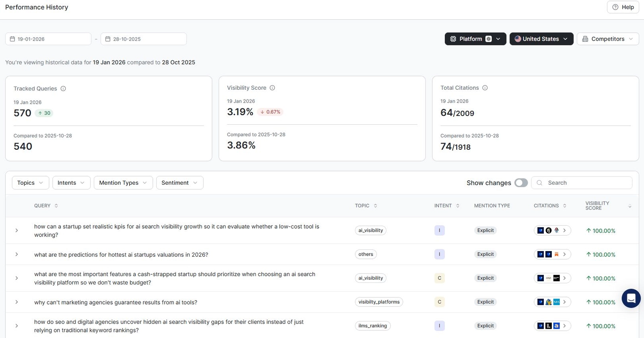Click the Help button

pyautogui.click(x=623, y=7)
